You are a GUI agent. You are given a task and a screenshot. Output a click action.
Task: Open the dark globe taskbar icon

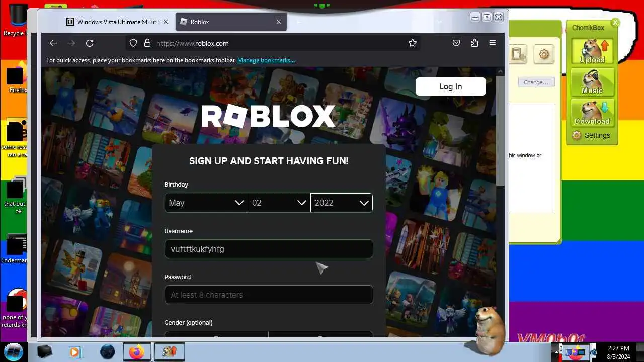[x=107, y=352]
